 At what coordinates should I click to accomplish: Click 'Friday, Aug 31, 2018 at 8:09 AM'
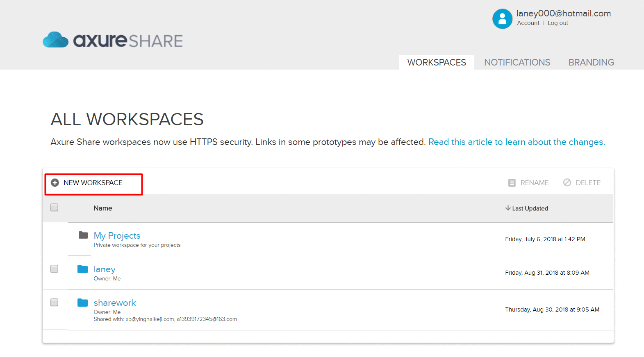click(x=547, y=273)
